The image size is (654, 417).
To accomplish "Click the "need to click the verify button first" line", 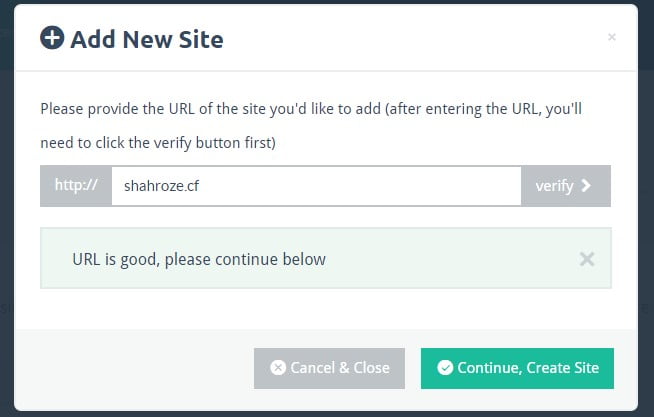I will pos(158,143).
